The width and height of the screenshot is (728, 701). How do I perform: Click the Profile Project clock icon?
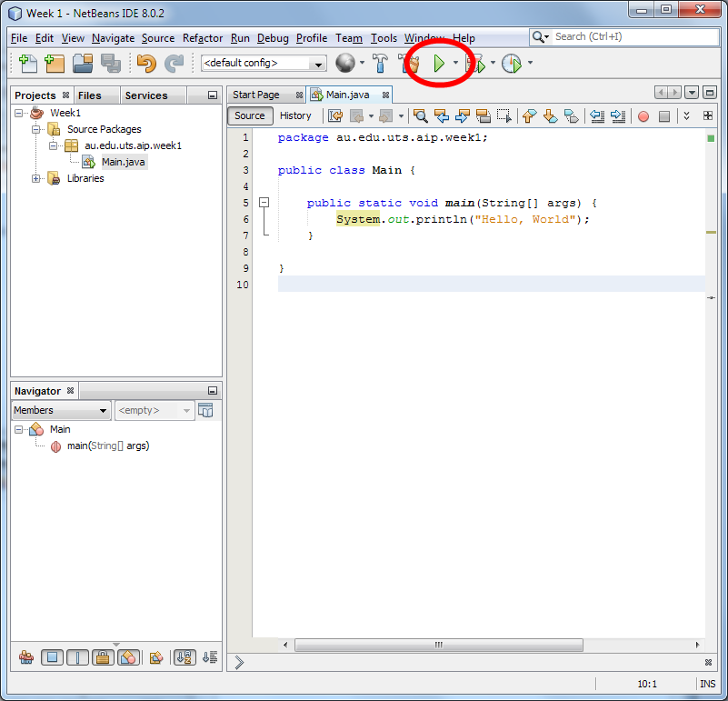click(512, 64)
